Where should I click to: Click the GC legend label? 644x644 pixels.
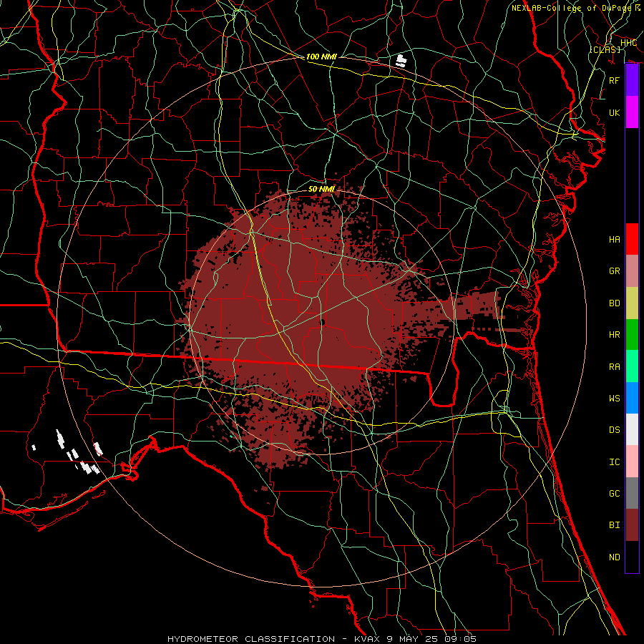[614, 494]
